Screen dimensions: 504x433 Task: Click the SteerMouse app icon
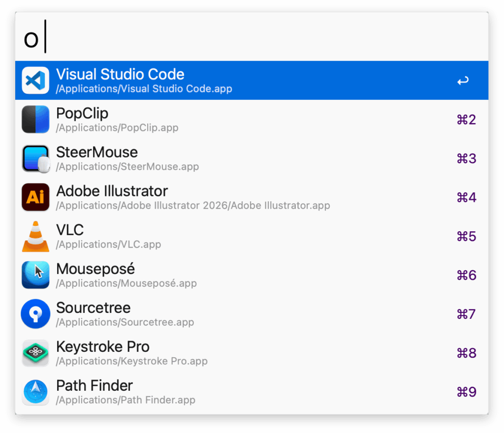(x=35, y=158)
